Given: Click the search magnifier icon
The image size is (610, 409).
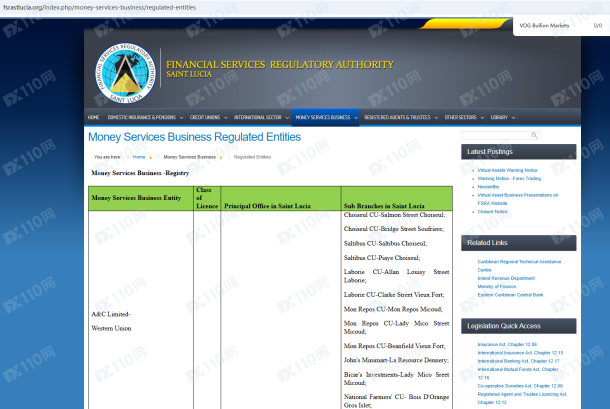Looking at the screenshot, I should pos(535,135).
